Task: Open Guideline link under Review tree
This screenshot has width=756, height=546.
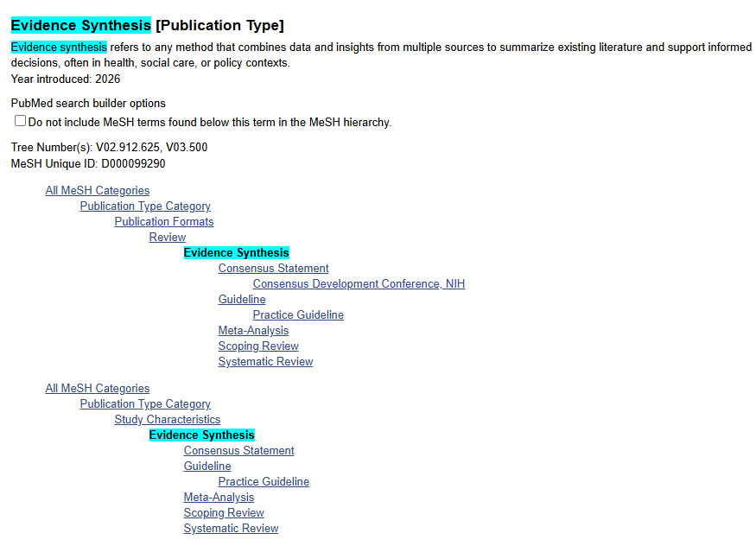Action: 242,299
